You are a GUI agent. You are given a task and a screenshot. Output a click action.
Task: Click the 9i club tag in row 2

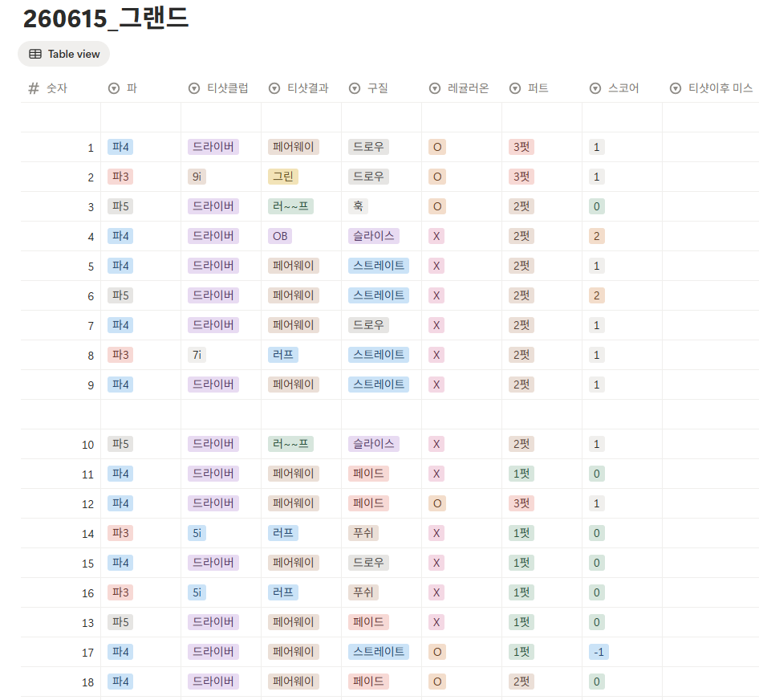click(197, 177)
